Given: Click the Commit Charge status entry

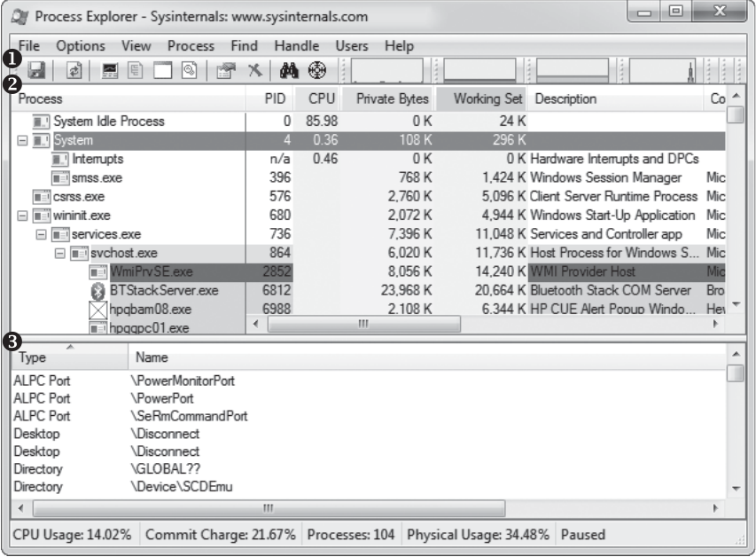Looking at the screenshot, I should click(221, 535).
